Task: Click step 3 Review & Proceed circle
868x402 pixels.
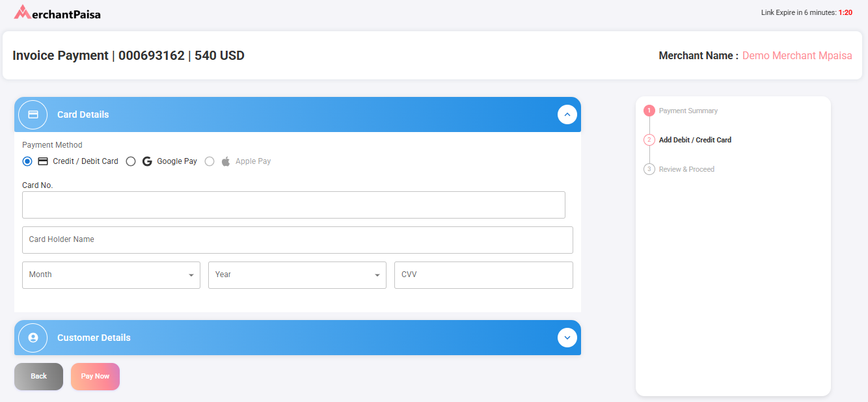Action: [649, 169]
